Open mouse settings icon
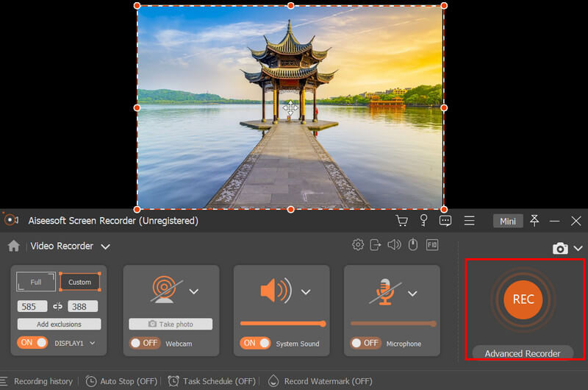 click(x=413, y=245)
